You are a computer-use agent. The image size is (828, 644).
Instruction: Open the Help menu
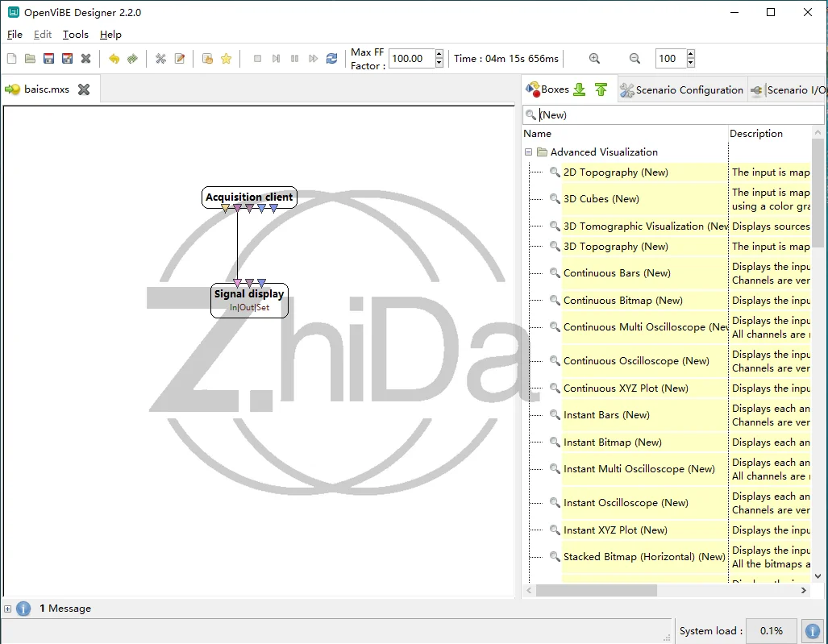pyautogui.click(x=110, y=35)
